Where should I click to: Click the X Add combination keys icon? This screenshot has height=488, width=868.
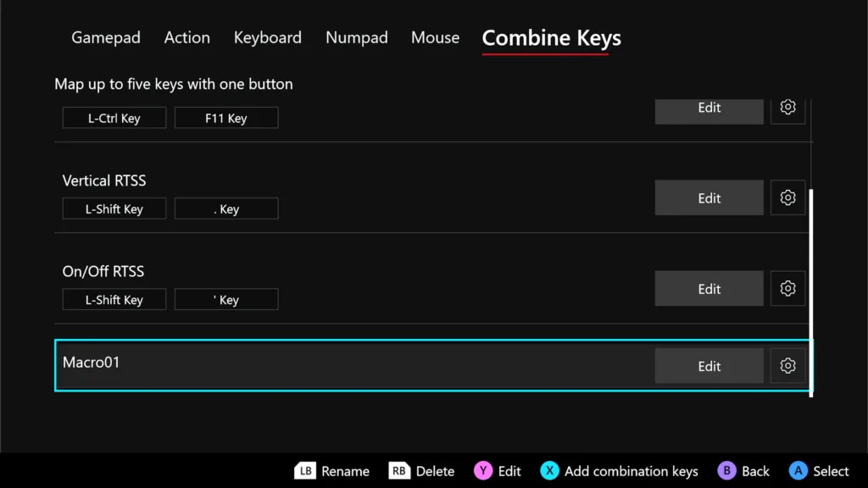[549, 470]
